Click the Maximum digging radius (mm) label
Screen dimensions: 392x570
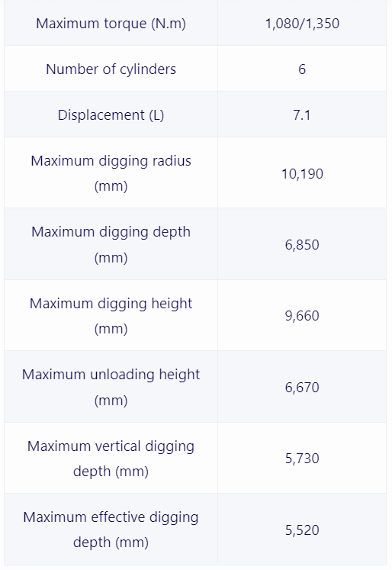coord(111,173)
